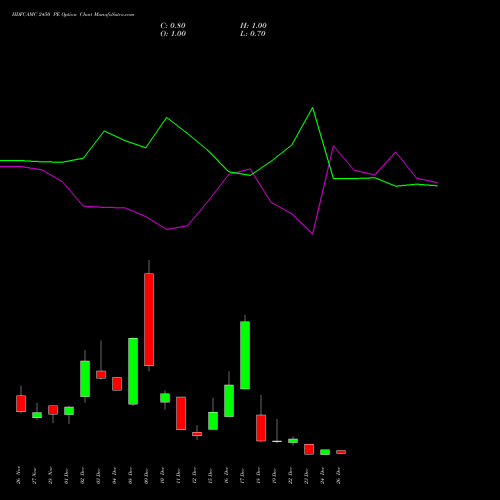Click the 27 Nov date label

tap(34, 475)
